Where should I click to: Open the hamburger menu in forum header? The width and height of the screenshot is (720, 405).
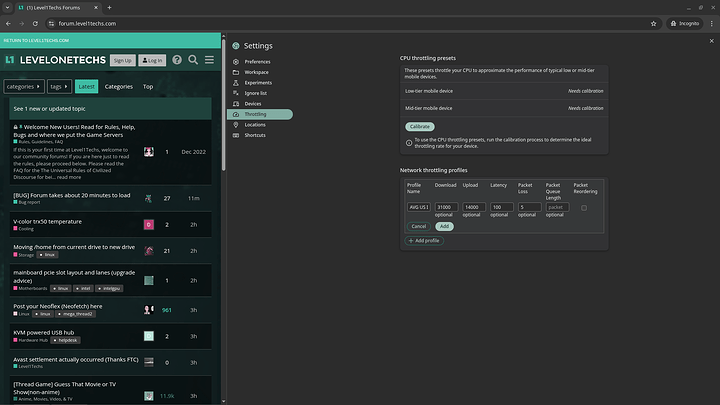tap(209, 60)
